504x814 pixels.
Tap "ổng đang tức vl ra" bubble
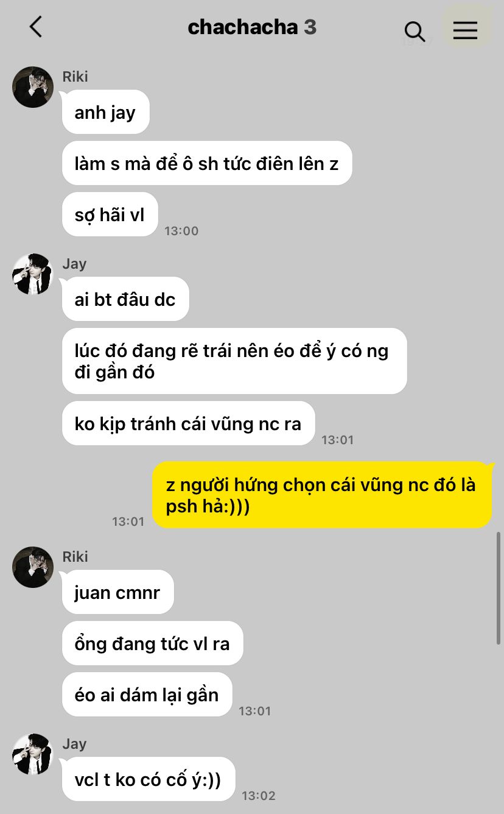tap(153, 643)
